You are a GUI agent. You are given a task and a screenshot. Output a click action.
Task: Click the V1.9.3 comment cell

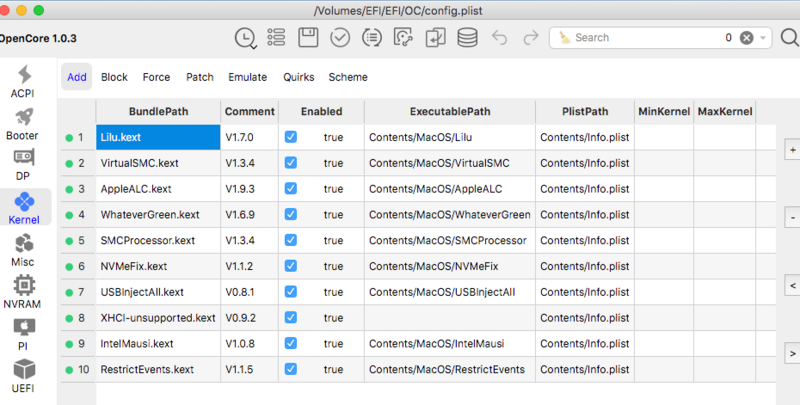coord(249,189)
